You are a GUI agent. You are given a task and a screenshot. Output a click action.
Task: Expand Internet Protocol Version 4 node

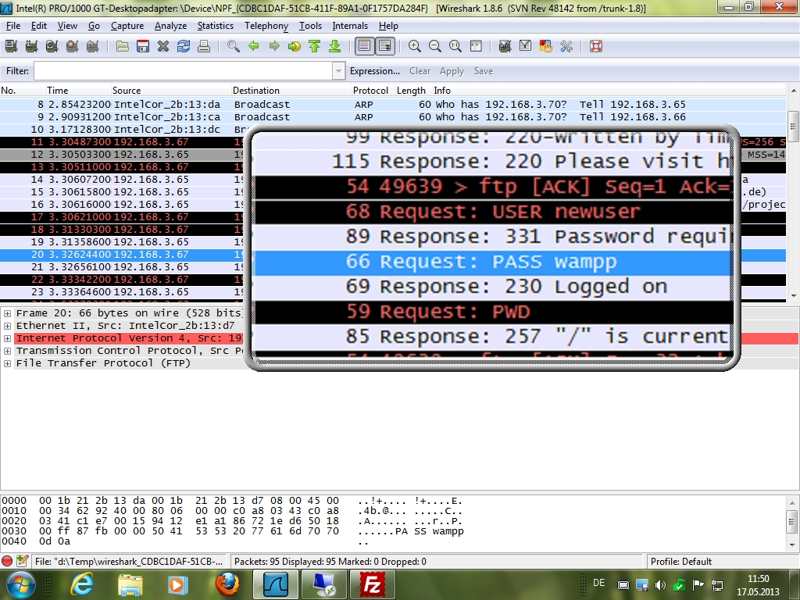coord(7,338)
